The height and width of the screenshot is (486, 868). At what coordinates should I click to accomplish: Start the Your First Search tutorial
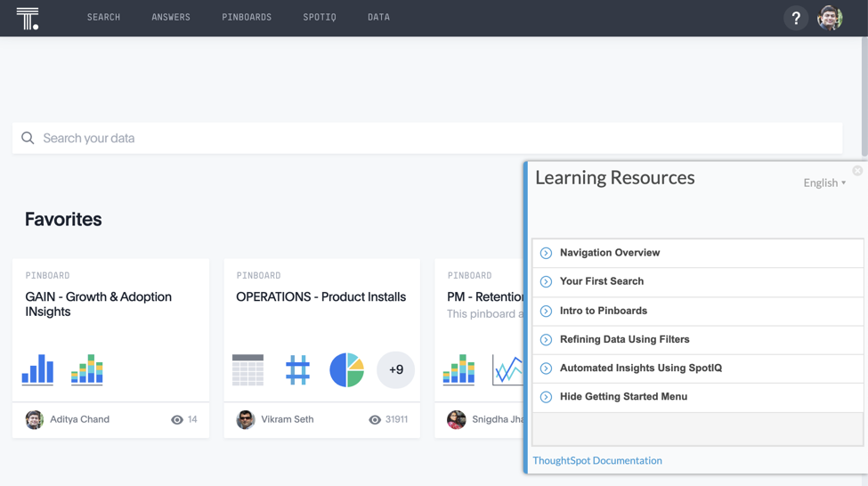point(697,282)
